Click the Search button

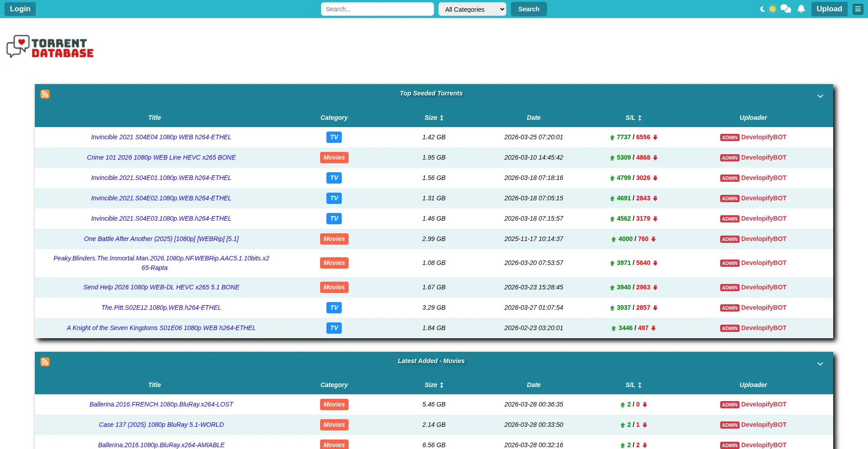coord(528,9)
